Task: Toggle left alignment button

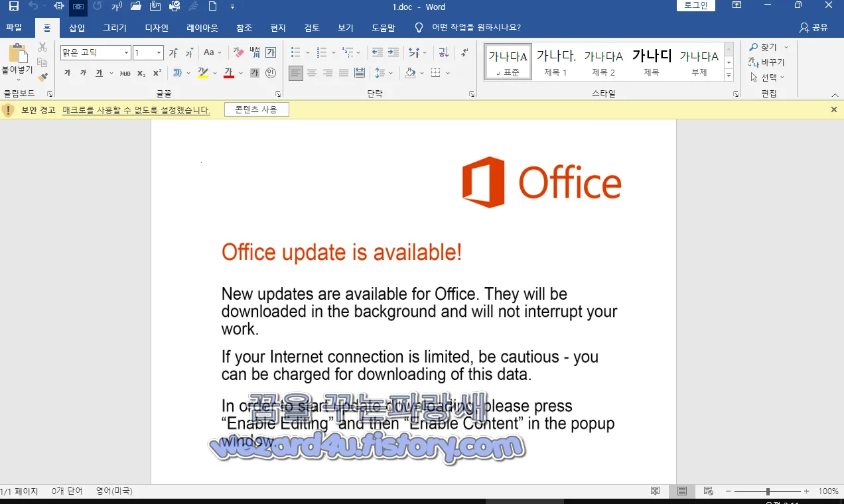Action: pos(296,73)
